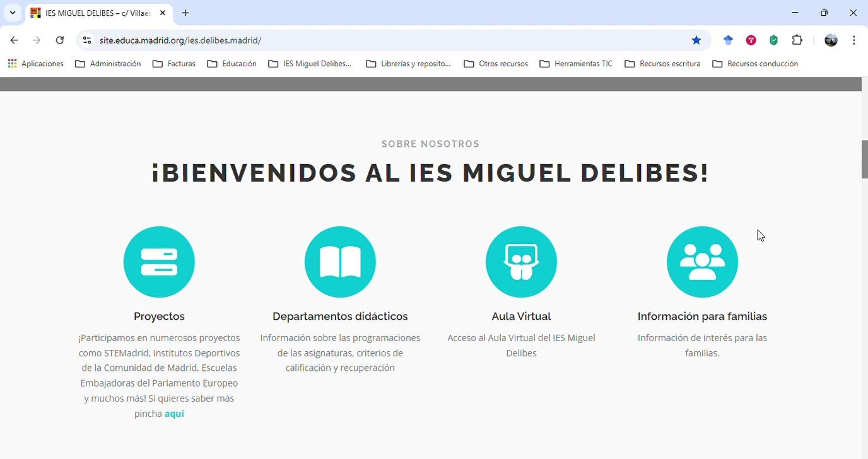Open the Educación bookmarks folder

click(232, 64)
